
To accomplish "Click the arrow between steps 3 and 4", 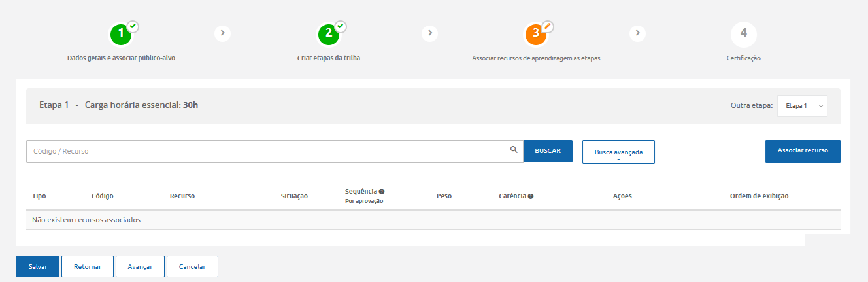I will [x=637, y=32].
